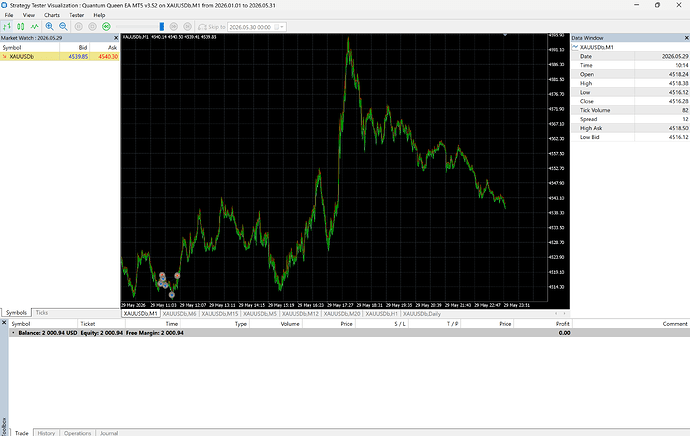690x436 pixels.
Task: Click the Ticket column header
Action: tap(88, 324)
